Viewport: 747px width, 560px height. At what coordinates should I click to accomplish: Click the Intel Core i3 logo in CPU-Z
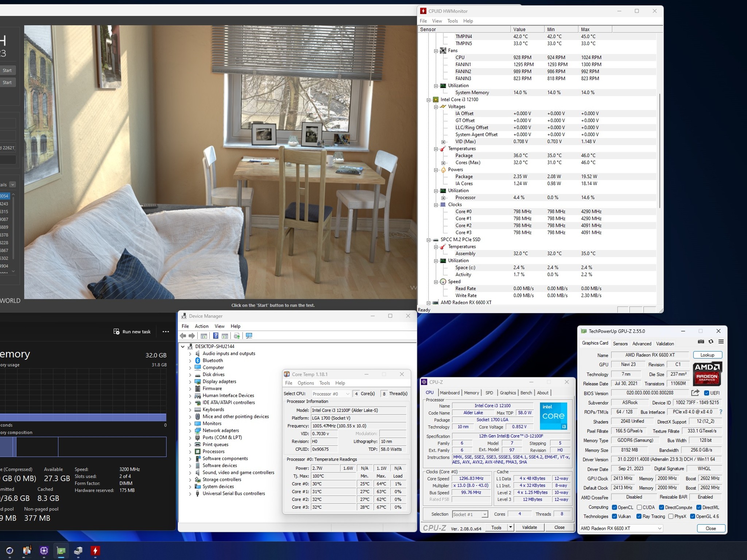click(x=553, y=416)
